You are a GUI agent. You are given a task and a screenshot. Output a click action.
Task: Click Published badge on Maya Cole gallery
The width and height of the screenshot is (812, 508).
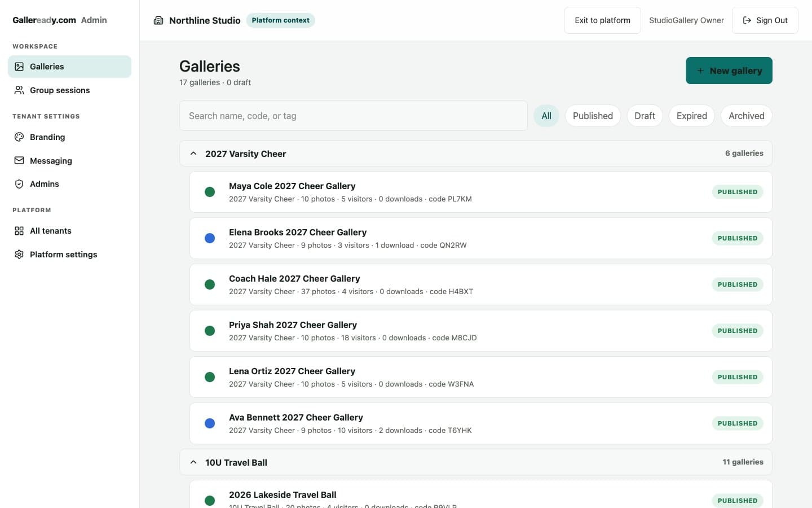(738, 192)
